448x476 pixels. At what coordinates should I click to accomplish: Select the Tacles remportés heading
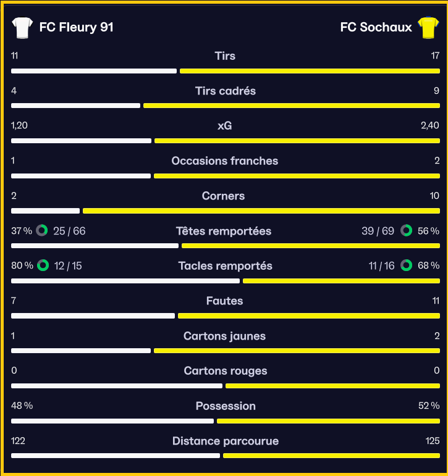(225, 266)
